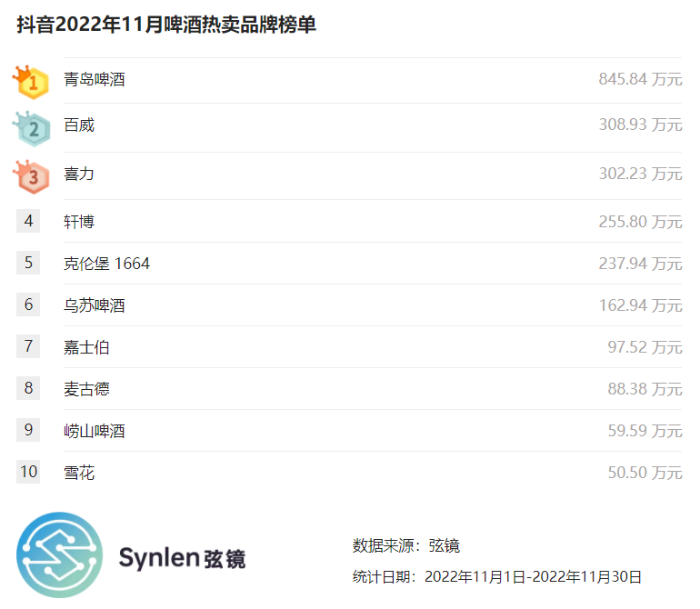Click sales value 255.80 万元
Screen dimensions: 700x609
[640, 222]
